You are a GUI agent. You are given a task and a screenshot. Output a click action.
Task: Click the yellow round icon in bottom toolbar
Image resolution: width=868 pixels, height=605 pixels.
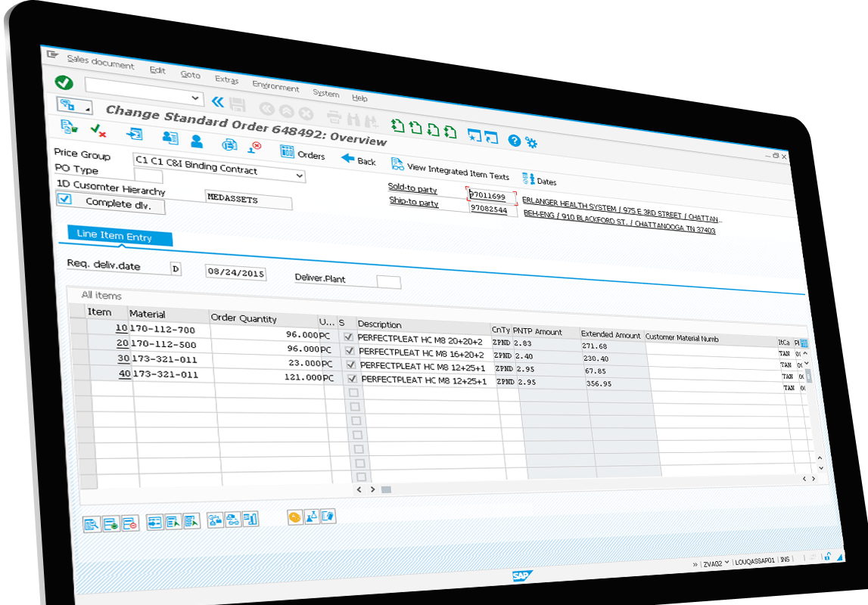(294, 517)
